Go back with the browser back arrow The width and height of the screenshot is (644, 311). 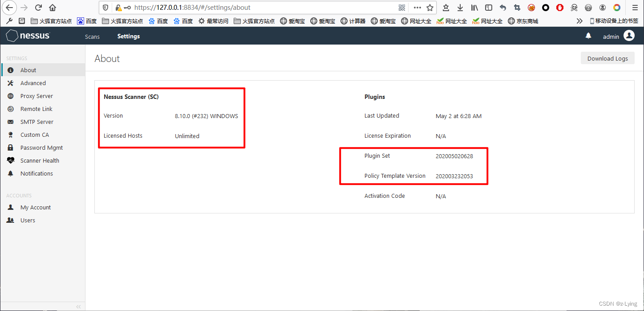pyautogui.click(x=9, y=8)
